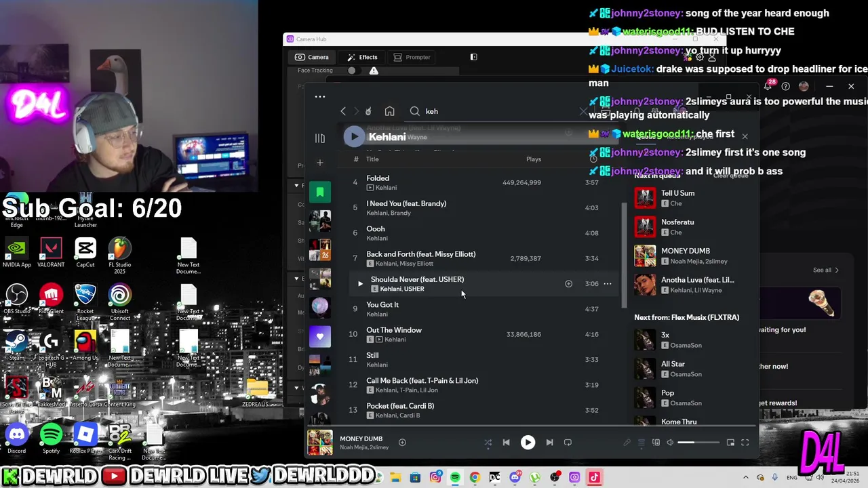Open Chrome from the taskbar
The width and height of the screenshot is (868, 488).
click(475, 477)
